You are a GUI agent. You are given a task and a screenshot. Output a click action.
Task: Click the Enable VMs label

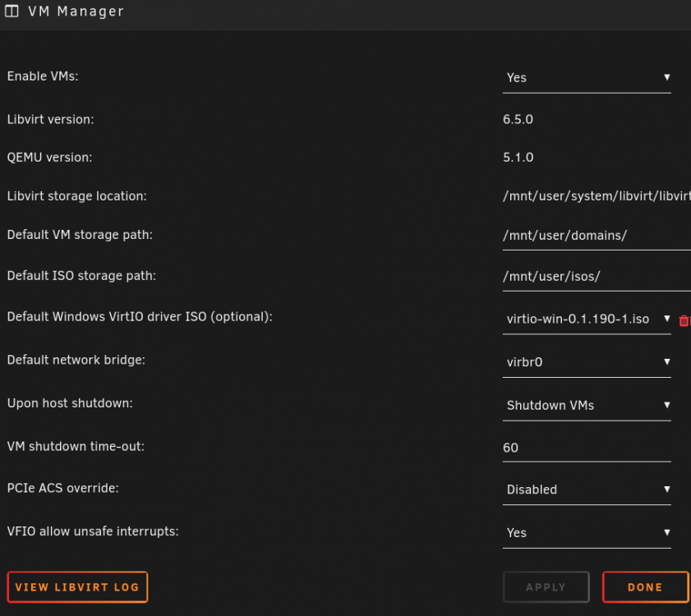[x=43, y=76]
